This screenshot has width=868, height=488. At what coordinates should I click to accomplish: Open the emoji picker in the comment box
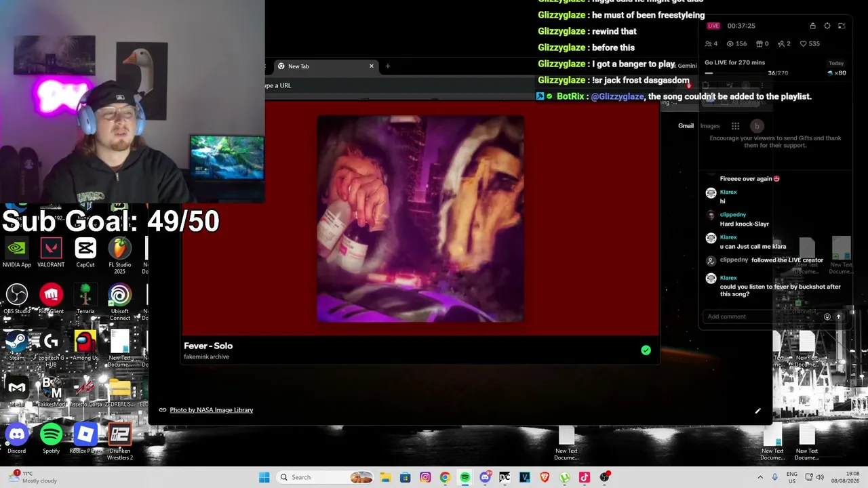(x=827, y=317)
